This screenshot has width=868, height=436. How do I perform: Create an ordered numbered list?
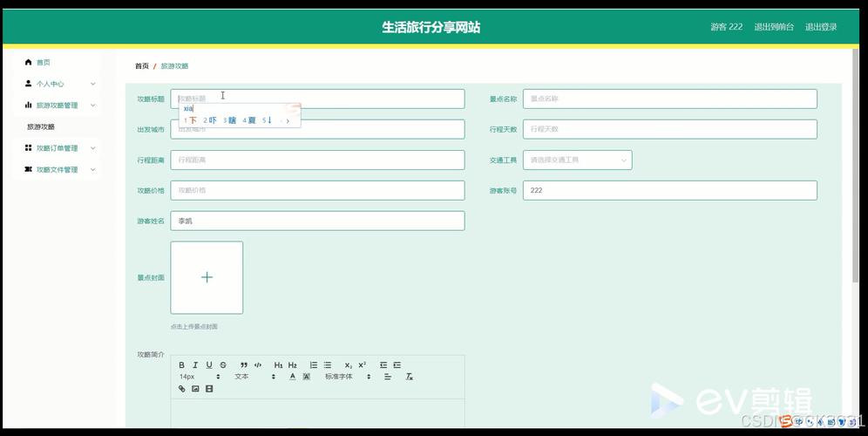(x=314, y=365)
